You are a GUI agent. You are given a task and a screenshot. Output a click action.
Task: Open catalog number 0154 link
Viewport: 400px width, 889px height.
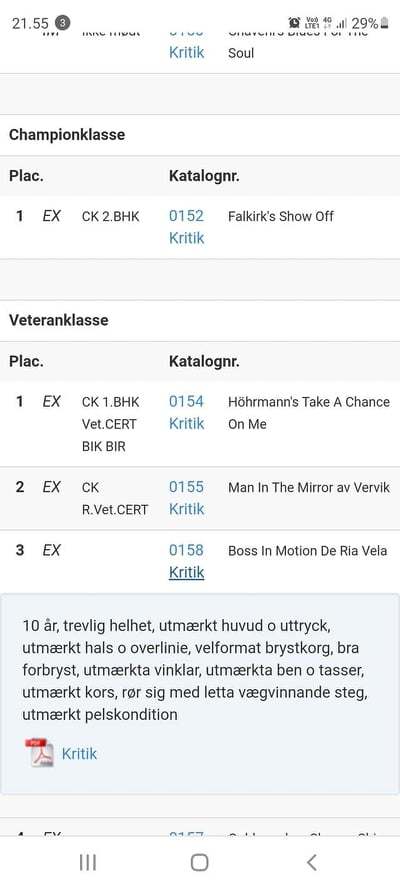(x=186, y=402)
